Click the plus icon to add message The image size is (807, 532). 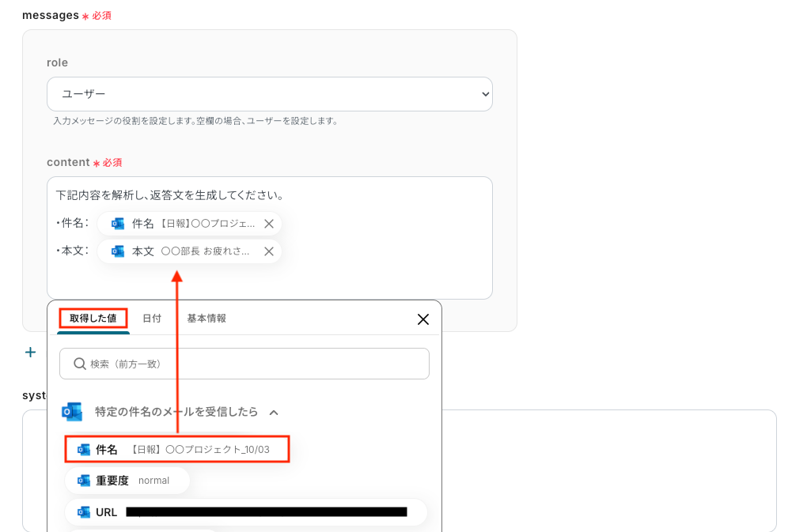pos(30,353)
